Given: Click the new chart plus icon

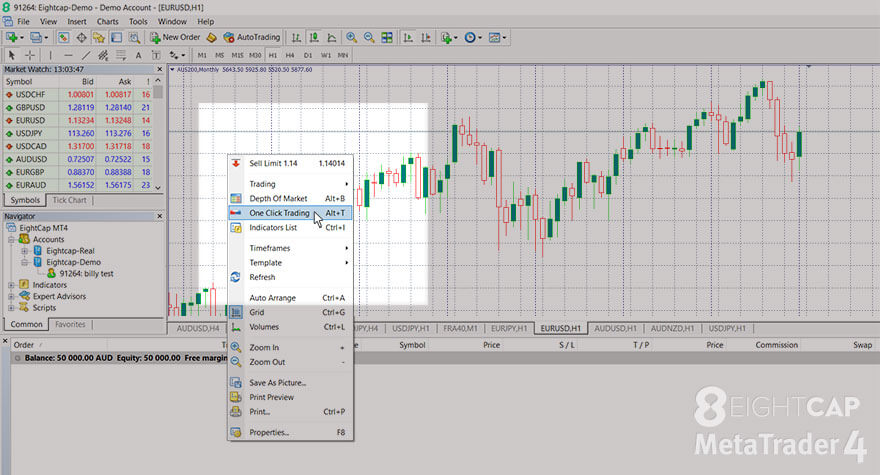Looking at the screenshot, I should (x=14, y=38).
